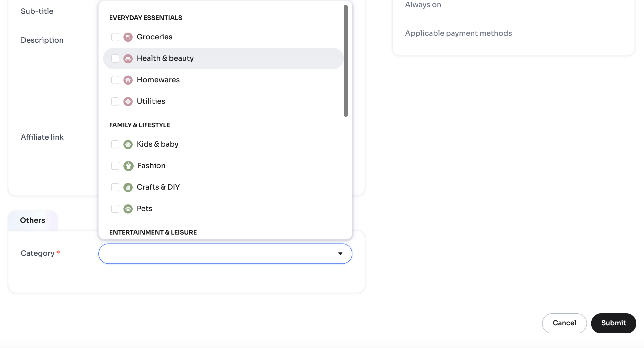Screen dimensions: 644x348
Task: Enable the Pets checkbox
Action: [x=115, y=209]
